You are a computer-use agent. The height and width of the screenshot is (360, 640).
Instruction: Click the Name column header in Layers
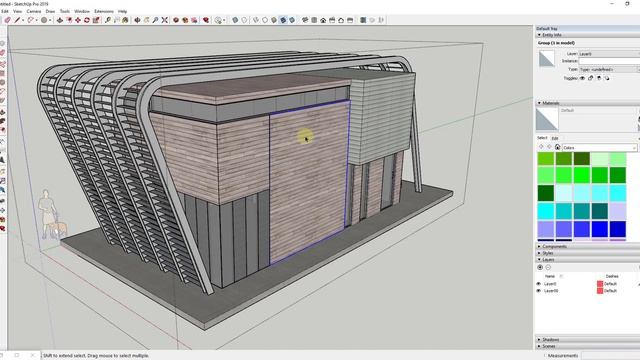(x=550, y=276)
